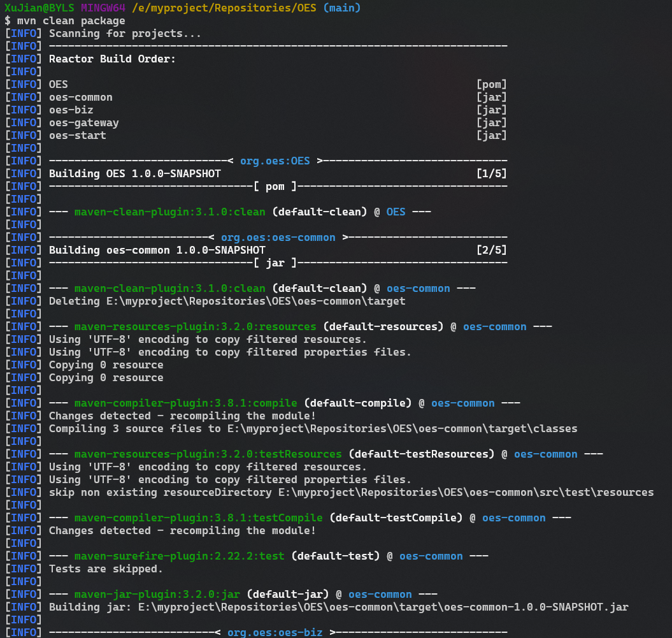Click 'maven-compiler-plugin:3.8.1:testCompile' green text
The height and width of the screenshot is (638, 672).
(x=199, y=518)
